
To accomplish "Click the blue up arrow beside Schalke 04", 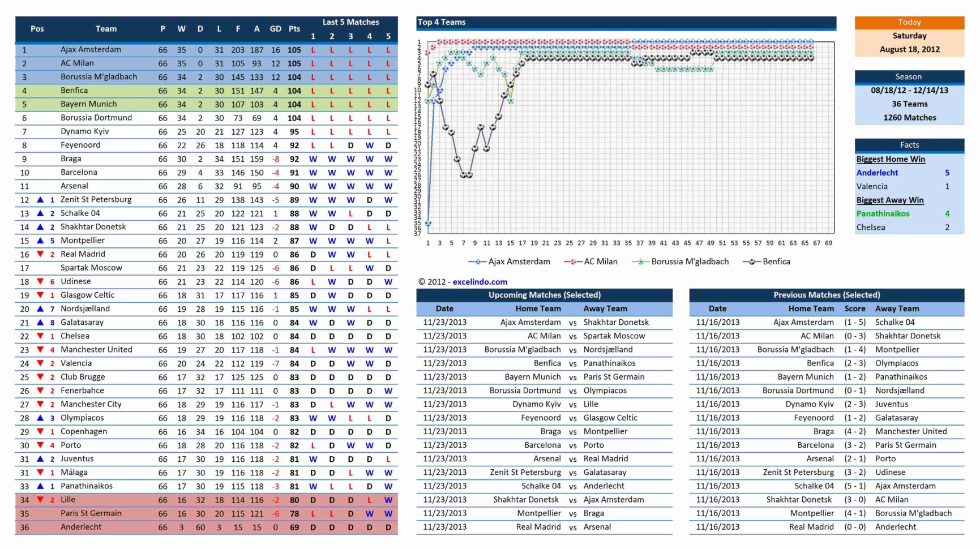I will [40, 213].
